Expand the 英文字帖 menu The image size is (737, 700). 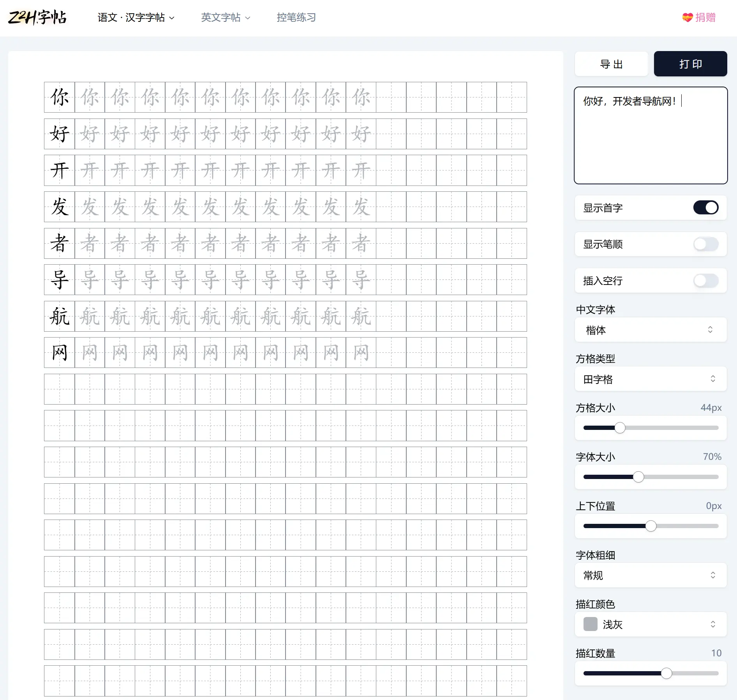[225, 17]
